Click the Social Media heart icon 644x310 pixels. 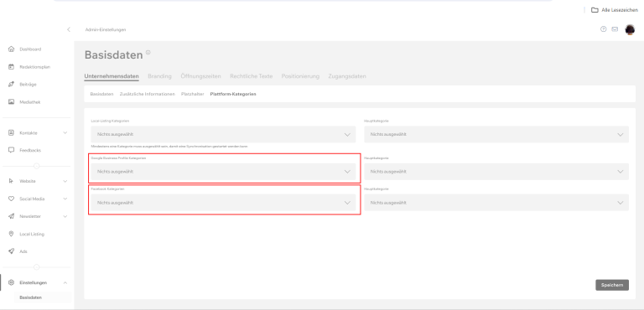[12, 199]
